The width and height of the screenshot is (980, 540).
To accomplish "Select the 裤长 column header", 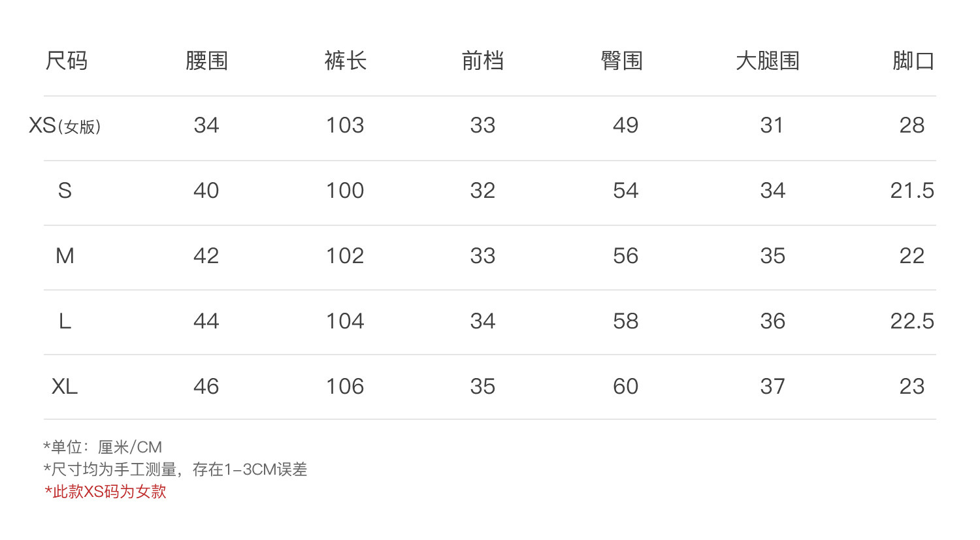I will click(x=345, y=61).
